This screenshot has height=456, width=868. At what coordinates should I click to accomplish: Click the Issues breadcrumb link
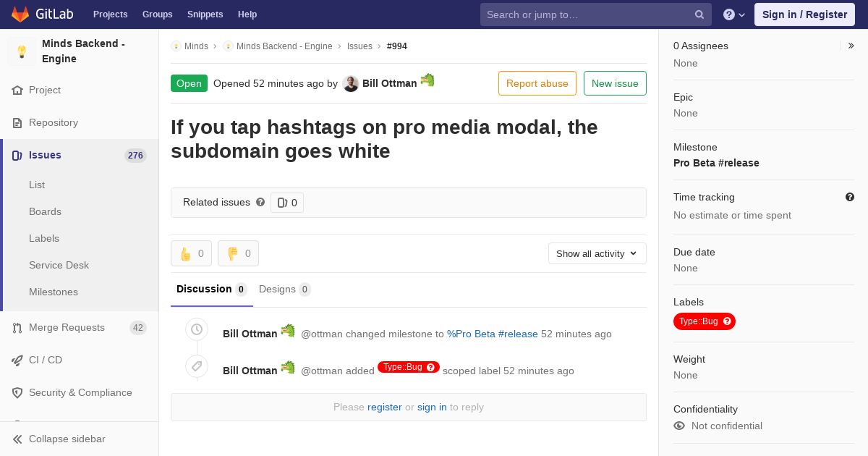pyautogui.click(x=359, y=46)
